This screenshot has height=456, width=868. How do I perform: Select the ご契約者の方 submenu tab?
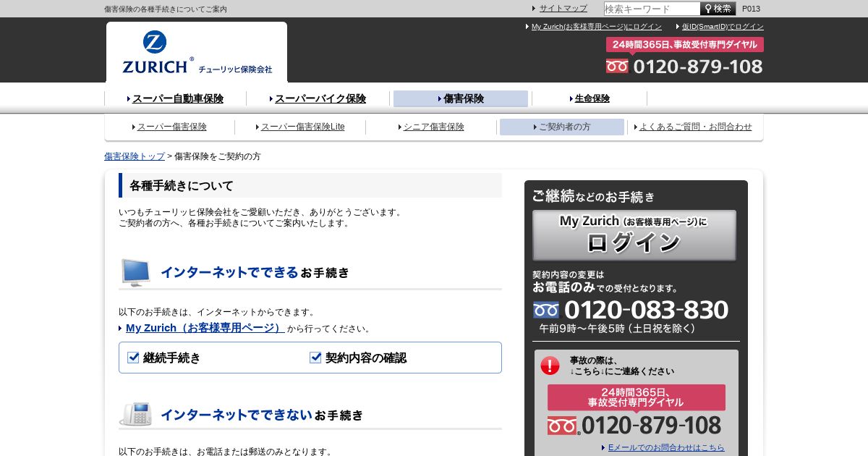tap(562, 127)
